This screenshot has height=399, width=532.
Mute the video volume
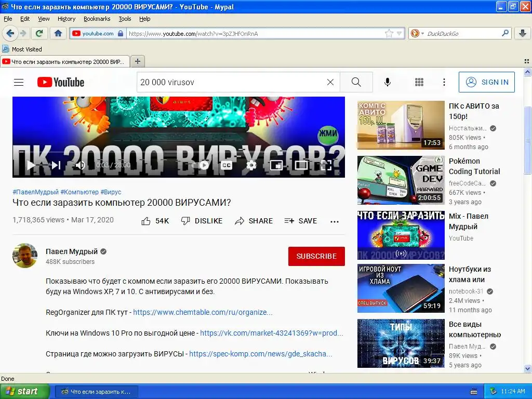click(80, 165)
